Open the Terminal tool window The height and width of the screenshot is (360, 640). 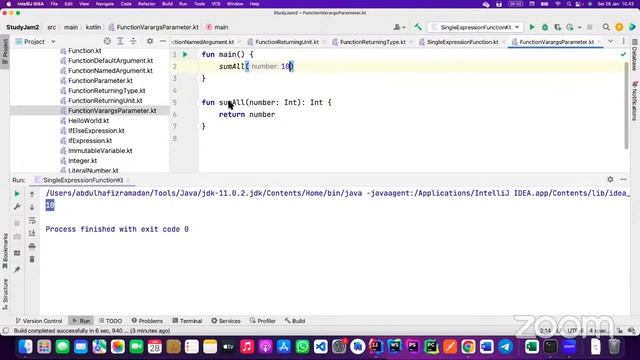tap(187, 321)
